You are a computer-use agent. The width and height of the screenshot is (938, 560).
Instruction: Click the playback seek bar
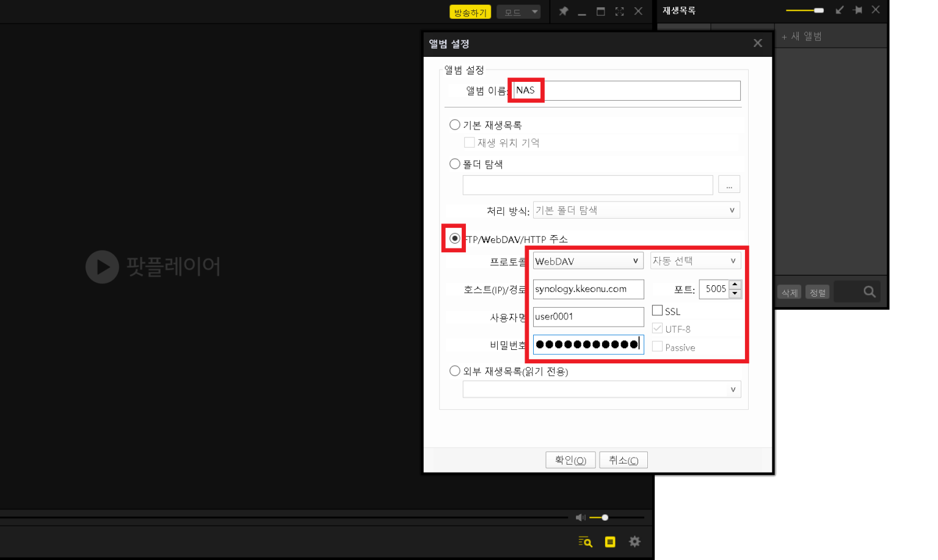click(x=284, y=517)
